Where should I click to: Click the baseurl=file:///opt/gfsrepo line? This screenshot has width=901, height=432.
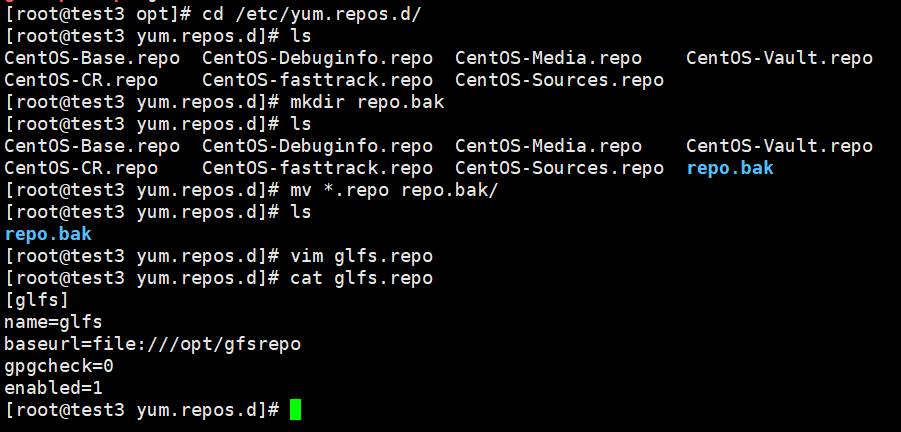(x=153, y=344)
